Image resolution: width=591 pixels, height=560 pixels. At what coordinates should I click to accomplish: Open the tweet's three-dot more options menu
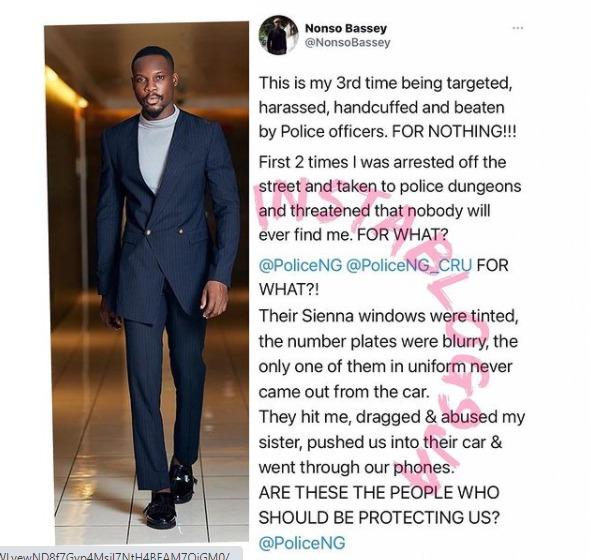tap(518, 28)
